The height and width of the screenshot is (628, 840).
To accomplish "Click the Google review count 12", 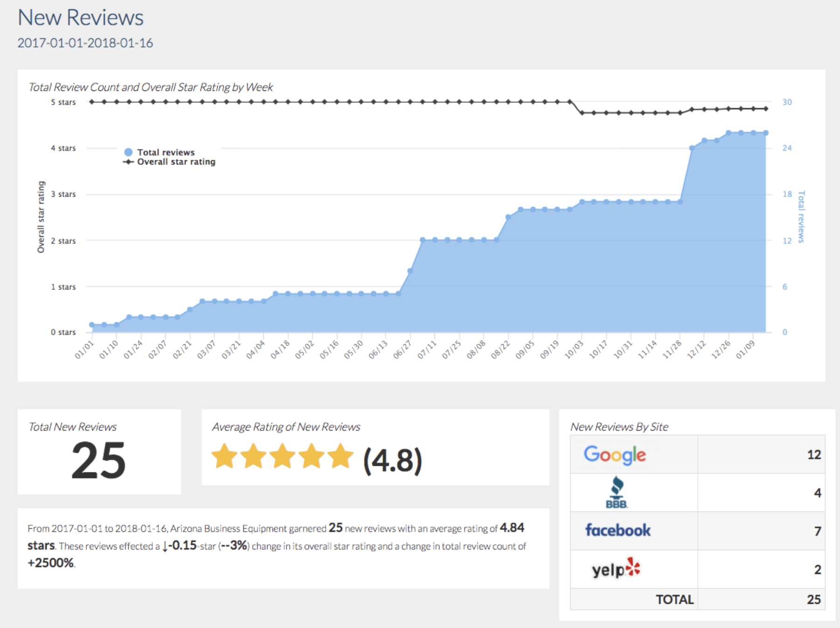I will click(814, 455).
